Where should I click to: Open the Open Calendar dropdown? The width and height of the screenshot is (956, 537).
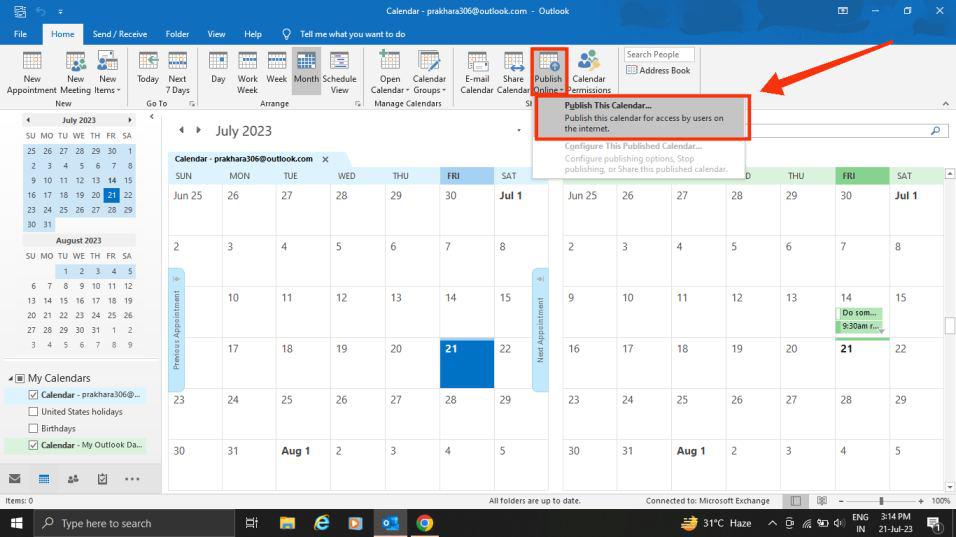[390, 73]
